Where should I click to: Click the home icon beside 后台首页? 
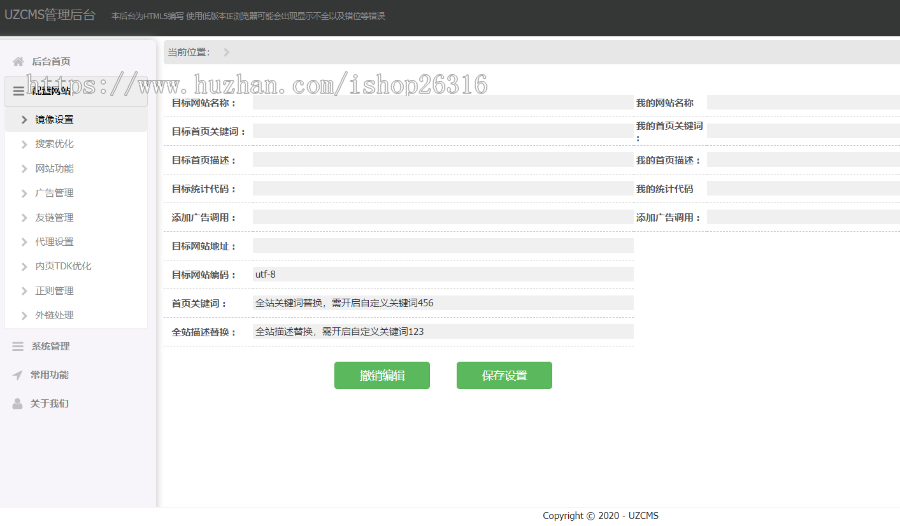click(x=18, y=61)
